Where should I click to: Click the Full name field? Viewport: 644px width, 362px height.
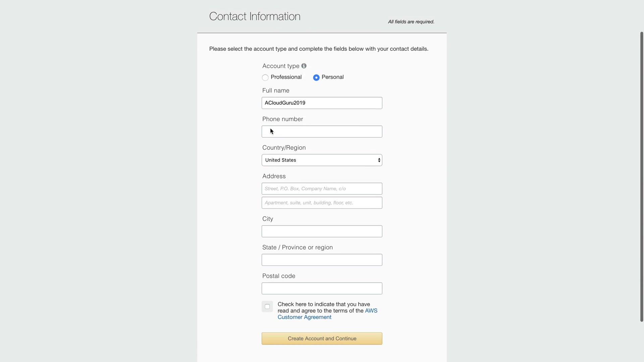click(x=322, y=103)
